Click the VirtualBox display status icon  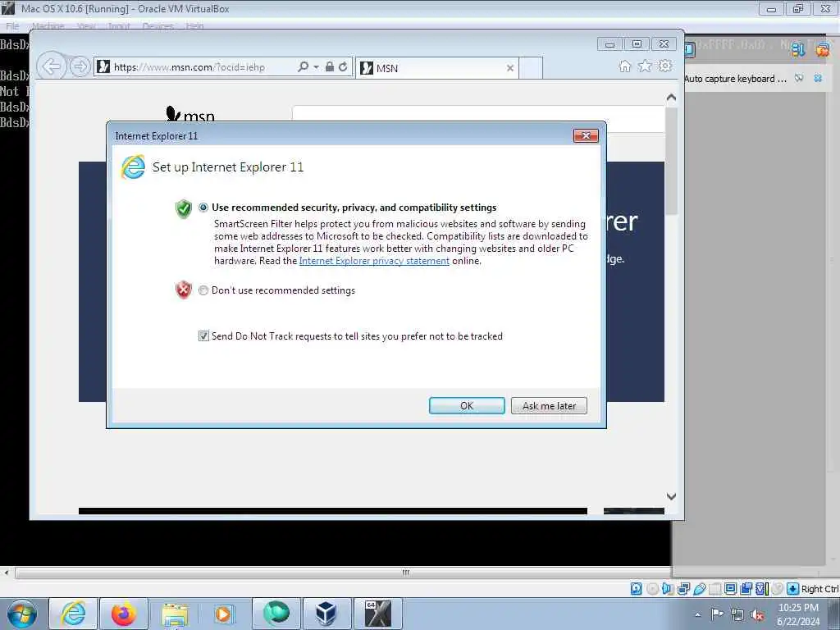[x=730, y=589]
